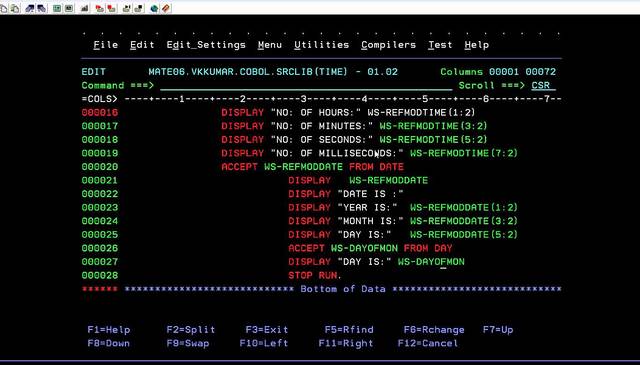Open the Edit menu
This screenshot has height=365, width=640.
tap(142, 45)
